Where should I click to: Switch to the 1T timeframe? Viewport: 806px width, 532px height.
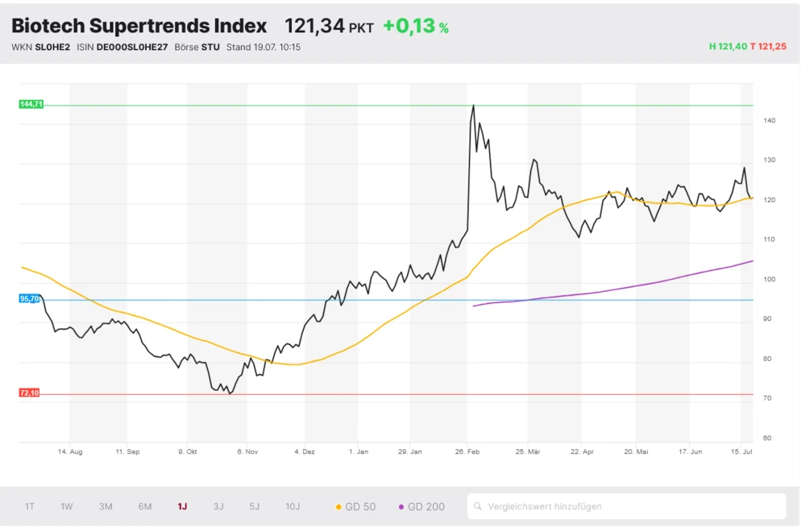click(30, 506)
